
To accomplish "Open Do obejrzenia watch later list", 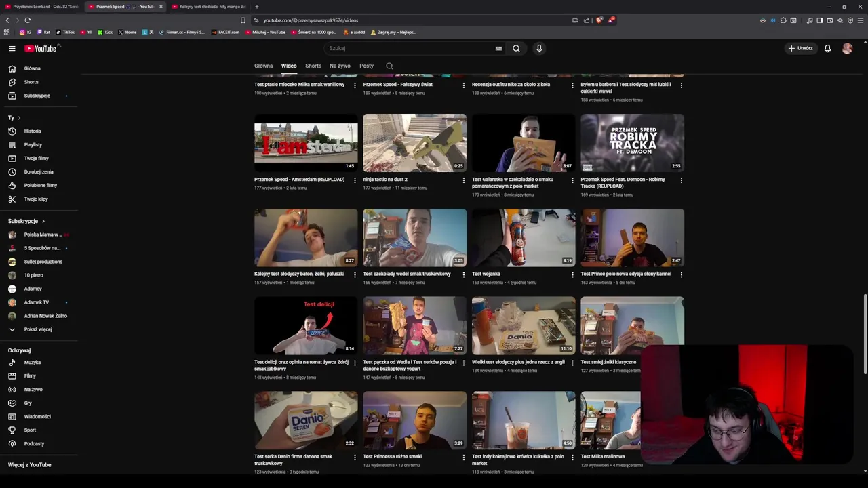I will (39, 171).
